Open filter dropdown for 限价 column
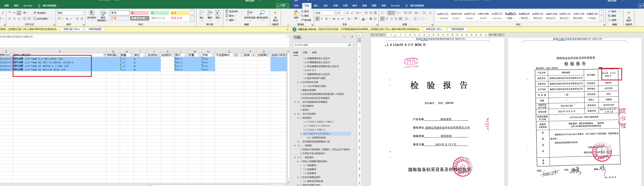 (x=186, y=55)
